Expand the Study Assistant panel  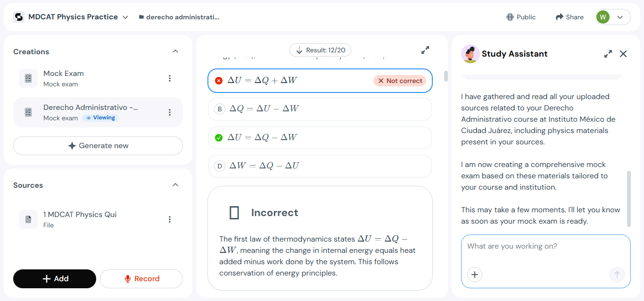tap(608, 54)
